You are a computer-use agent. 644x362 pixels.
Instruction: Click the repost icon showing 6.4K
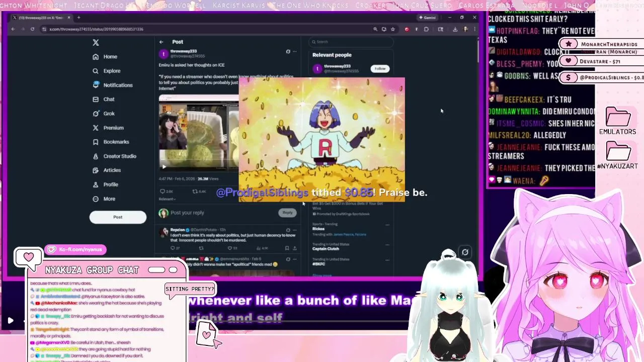(x=195, y=192)
